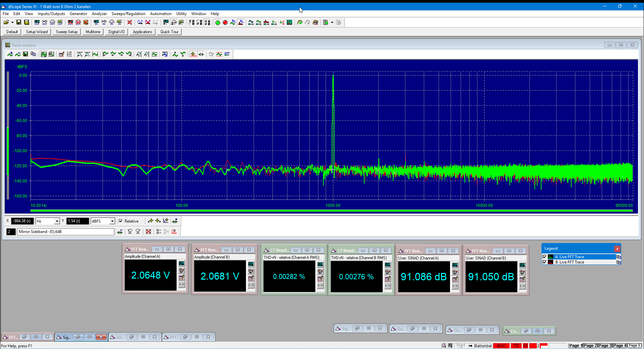Click the Sweep Setup button
This screenshot has width=644, height=349.
[x=67, y=32]
